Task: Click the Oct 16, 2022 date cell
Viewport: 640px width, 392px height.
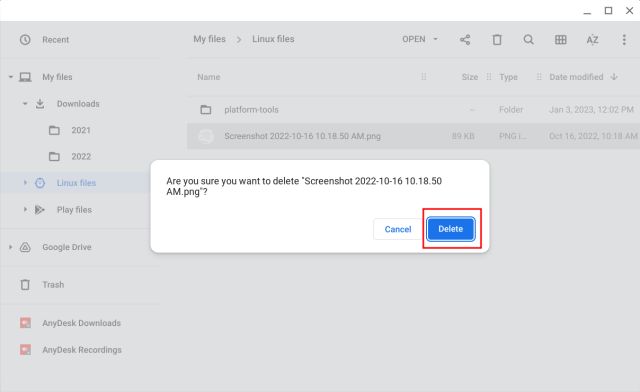Action: pos(593,136)
